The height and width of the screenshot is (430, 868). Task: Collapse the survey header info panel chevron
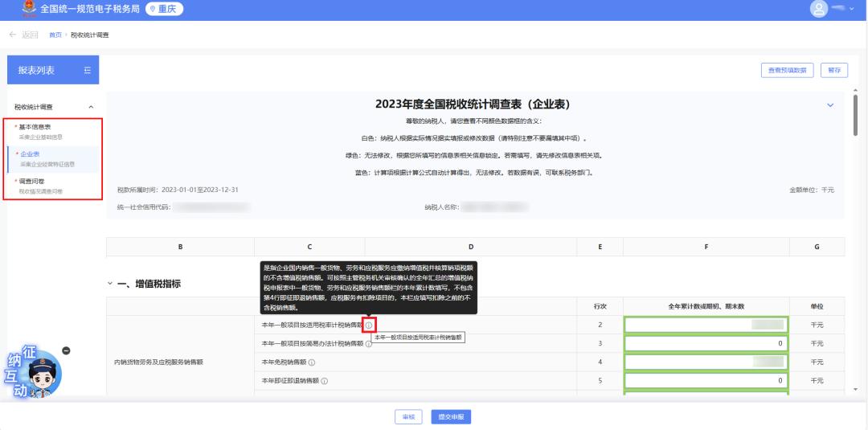(x=830, y=105)
